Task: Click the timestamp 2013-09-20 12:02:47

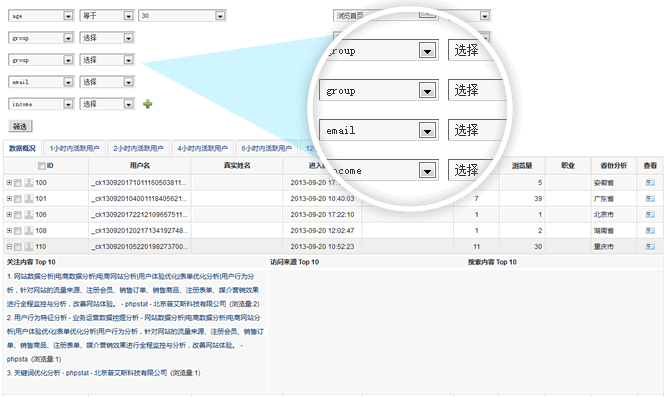Action: tap(322, 231)
